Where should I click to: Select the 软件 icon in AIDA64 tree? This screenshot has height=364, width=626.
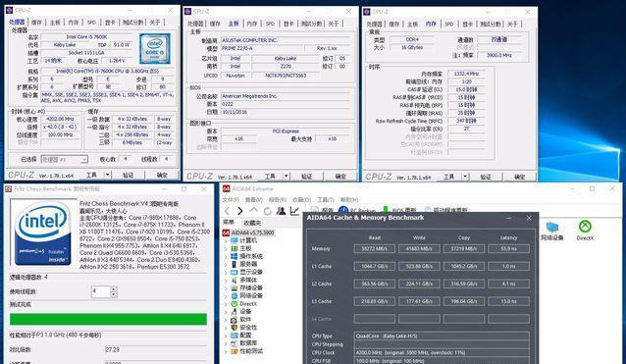235,319
